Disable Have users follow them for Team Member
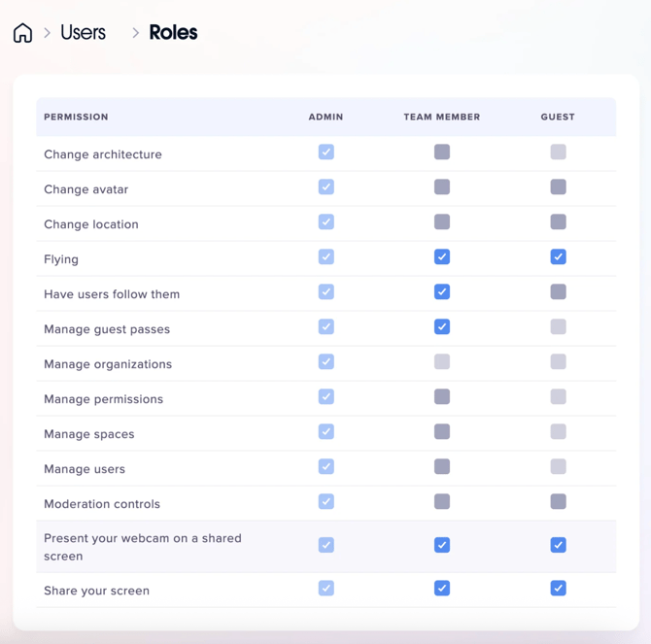 click(x=442, y=292)
